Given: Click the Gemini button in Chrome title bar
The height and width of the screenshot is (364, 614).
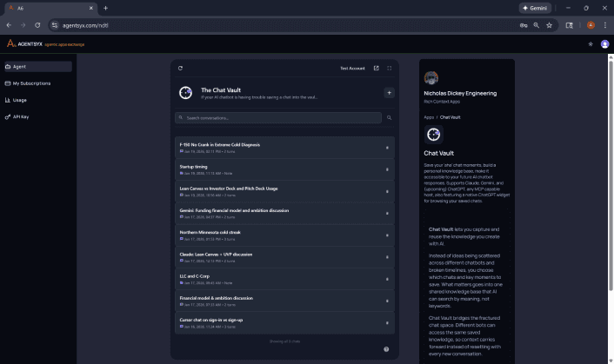Looking at the screenshot, I should [x=535, y=8].
